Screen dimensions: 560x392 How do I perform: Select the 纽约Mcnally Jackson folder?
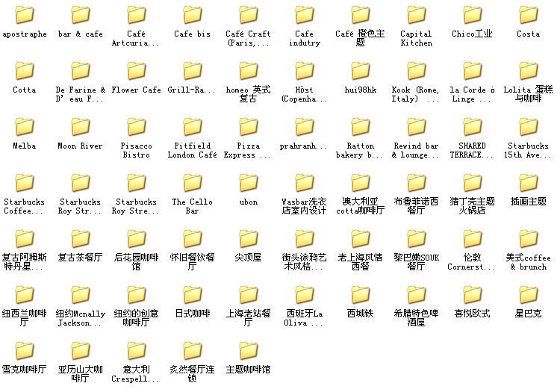tap(81, 294)
